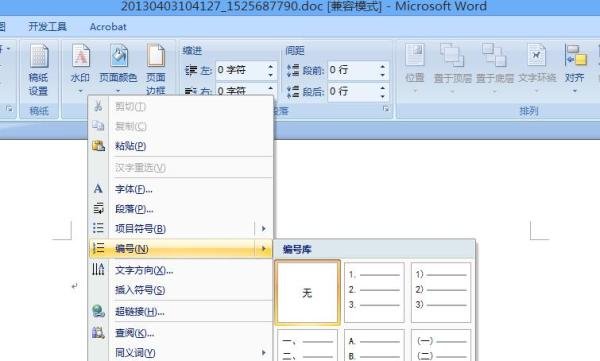
Task: Click the paragraph icon for 段落
Action: (x=98, y=208)
